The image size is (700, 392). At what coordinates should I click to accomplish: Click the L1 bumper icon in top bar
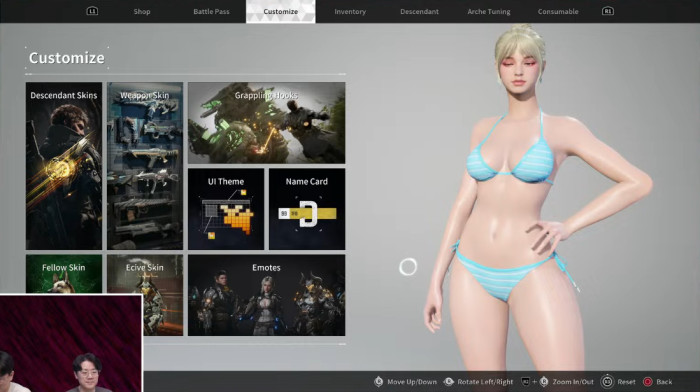coord(92,11)
